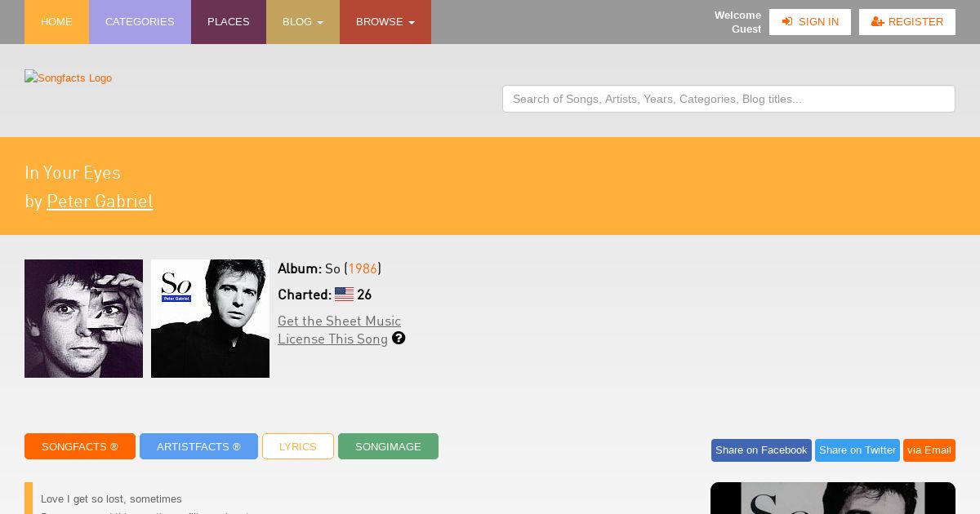The height and width of the screenshot is (514, 980).
Task: Click the Sign In button
Action: point(810,22)
